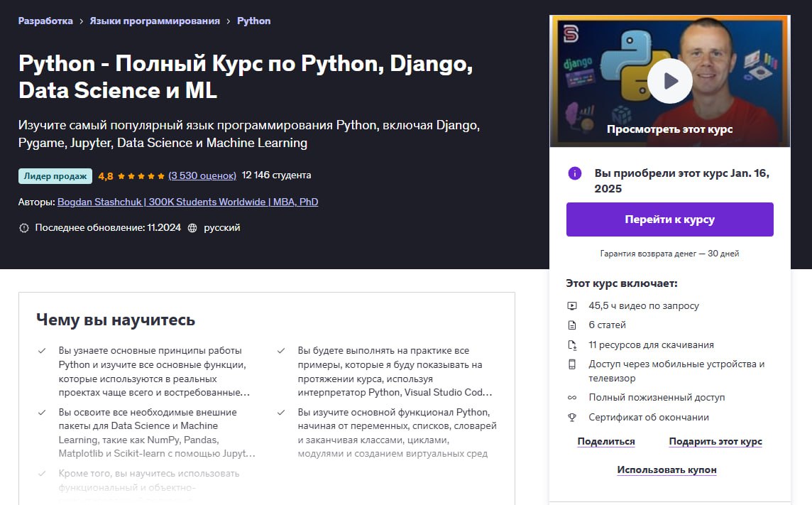Click the "Чему вы научитесь" heading
812x505 pixels.
(116, 320)
